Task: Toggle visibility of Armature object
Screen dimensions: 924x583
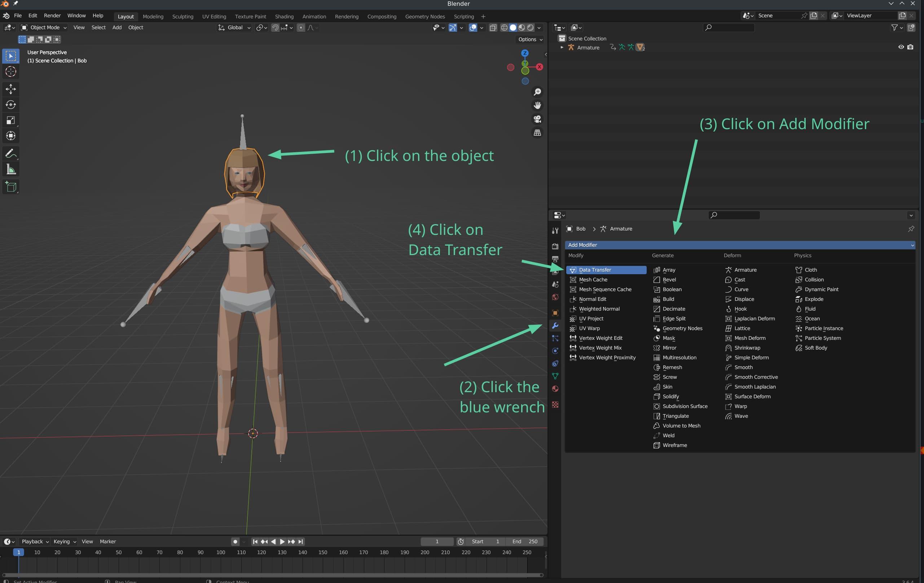Action: point(900,47)
